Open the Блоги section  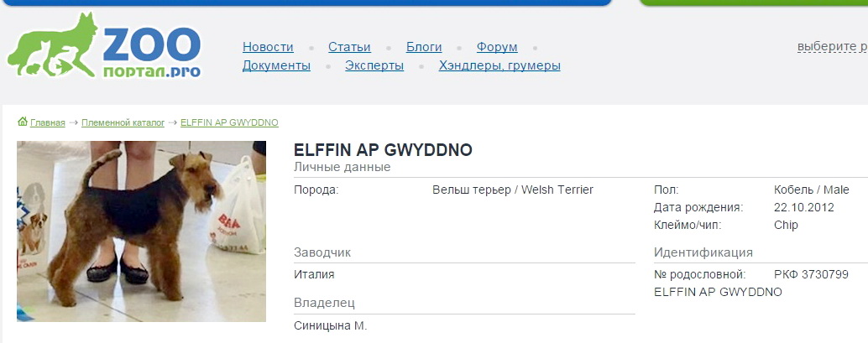coord(424,47)
